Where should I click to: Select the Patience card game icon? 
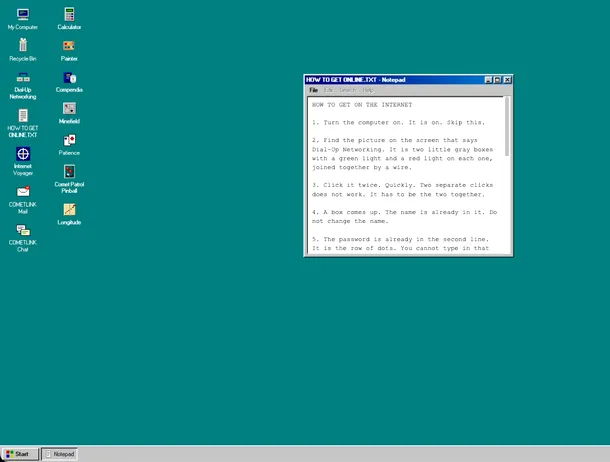coord(69,145)
